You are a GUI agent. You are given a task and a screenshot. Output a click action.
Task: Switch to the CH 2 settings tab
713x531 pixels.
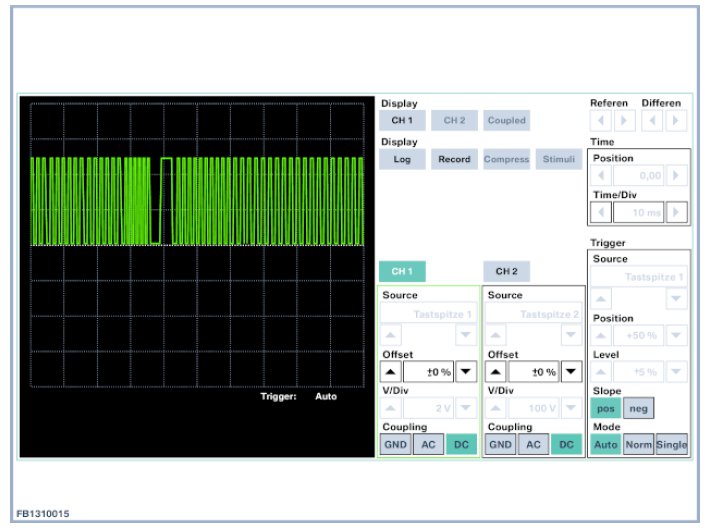point(506,271)
